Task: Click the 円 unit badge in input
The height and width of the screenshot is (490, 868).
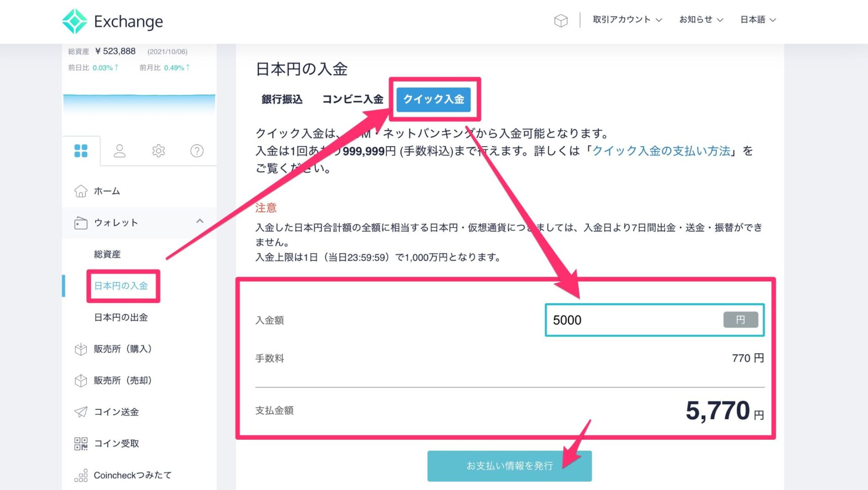Action: (x=741, y=320)
